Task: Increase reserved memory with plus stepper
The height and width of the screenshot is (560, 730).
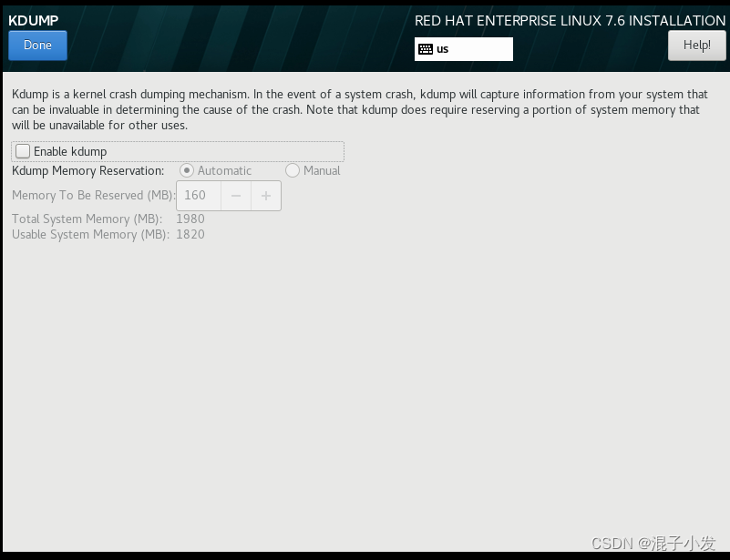Action: click(265, 195)
